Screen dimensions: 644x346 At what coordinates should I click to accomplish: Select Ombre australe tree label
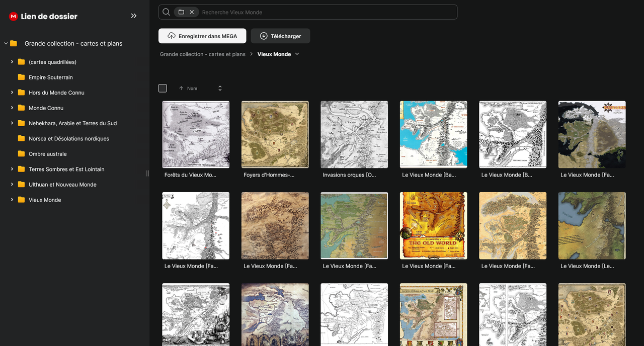(48, 154)
